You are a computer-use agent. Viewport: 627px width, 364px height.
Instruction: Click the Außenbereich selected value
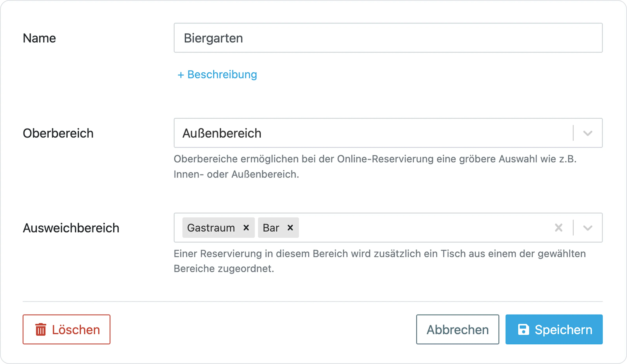coord(222,133)
